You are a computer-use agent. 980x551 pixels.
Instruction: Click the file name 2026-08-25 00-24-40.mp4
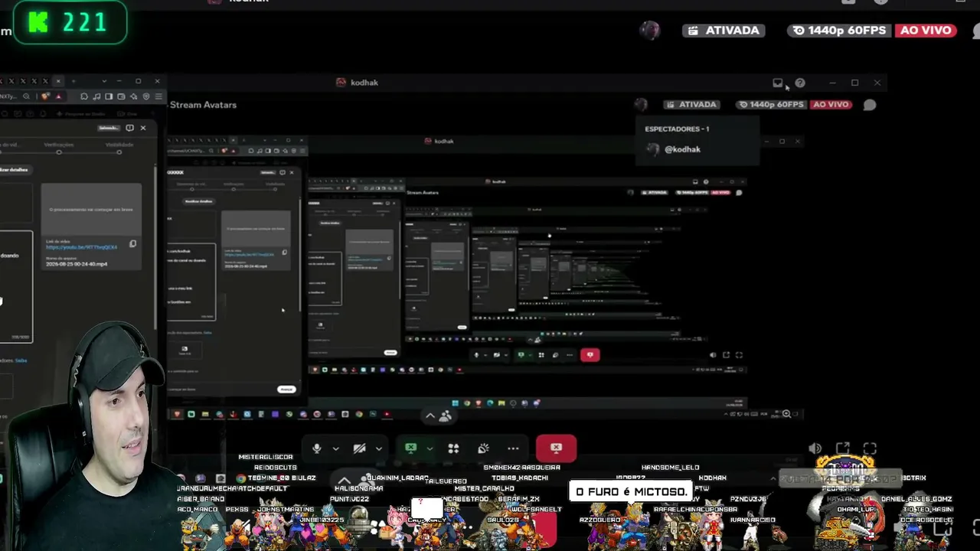(77, 264)
